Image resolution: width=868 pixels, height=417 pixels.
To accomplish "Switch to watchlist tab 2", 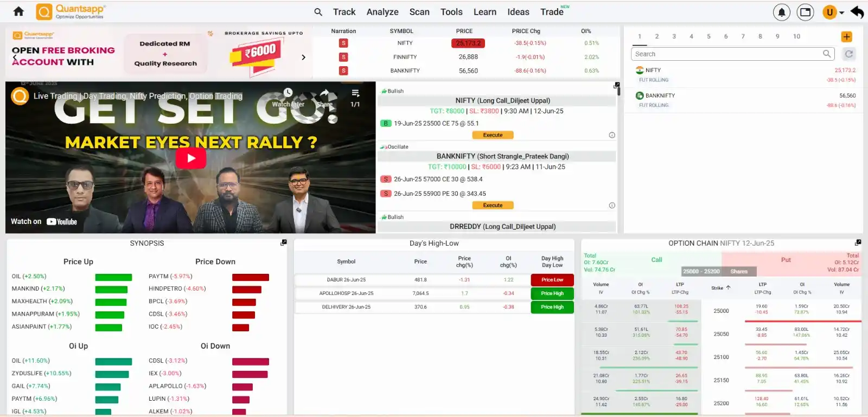I will 657,36.
